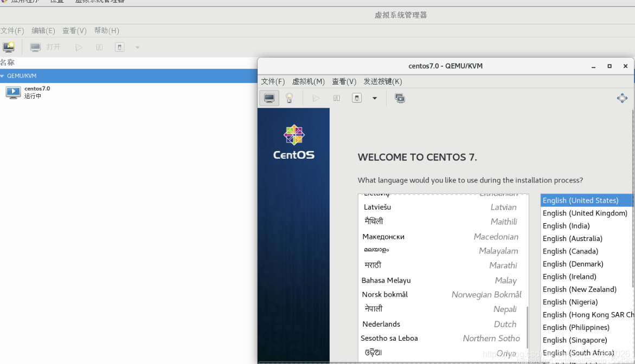
Task: Open the VM window 文件(F) menu
Action: tap(273, 82)
